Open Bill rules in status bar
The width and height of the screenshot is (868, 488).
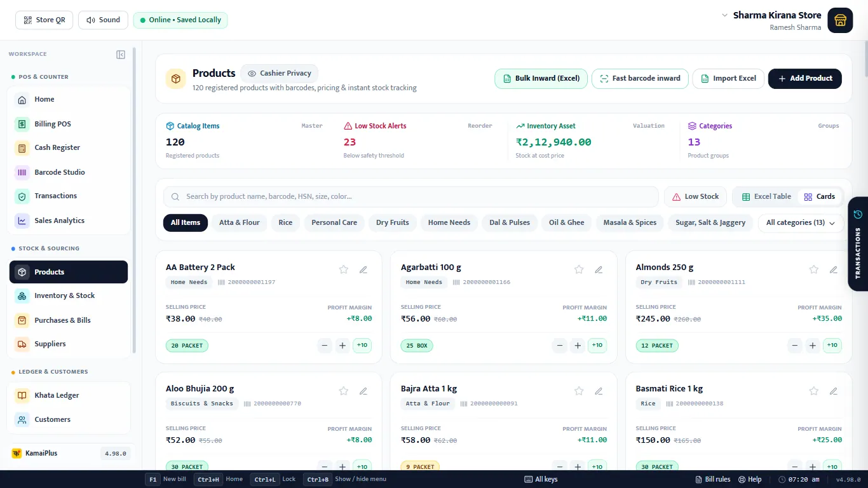713,479
